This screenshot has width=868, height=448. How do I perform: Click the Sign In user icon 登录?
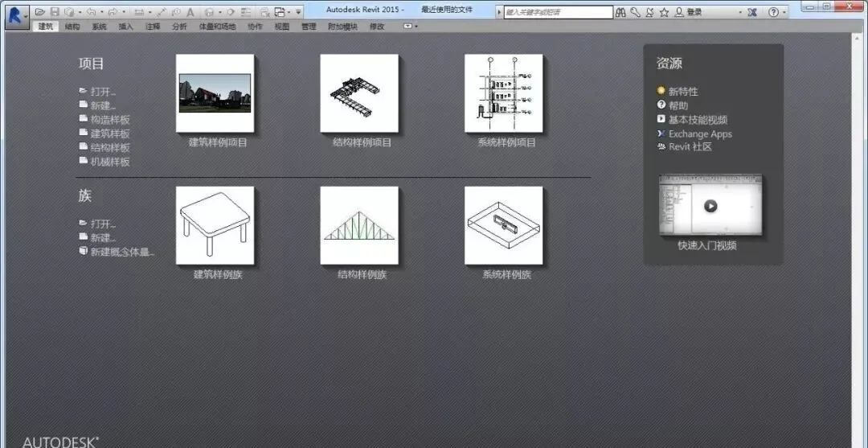(x=689, y=12)
